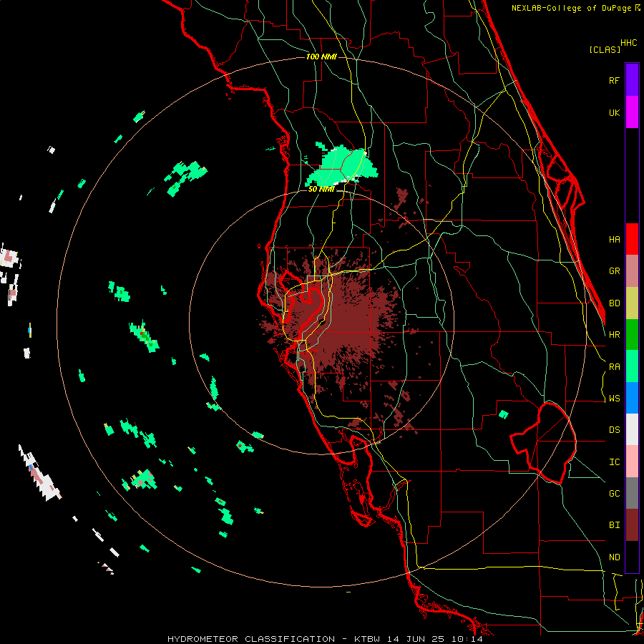Click the GR legend color block
The width and height of the screenshot is (644, 644).
pyautogui.click(x=632, y=270)
